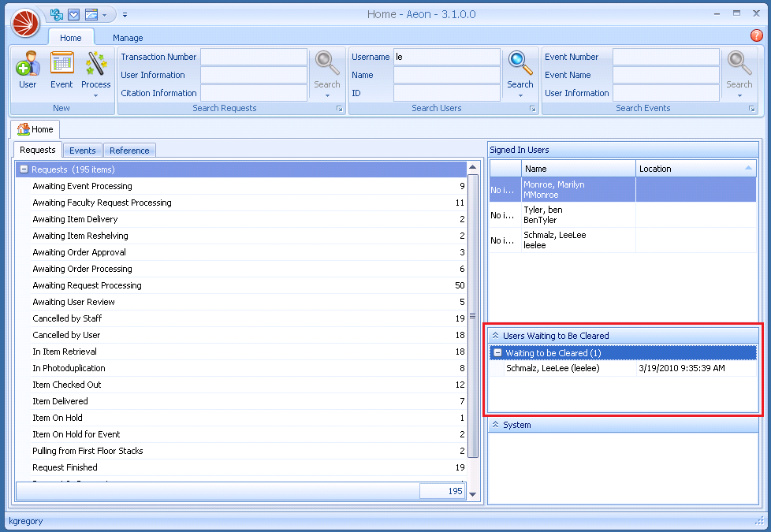771x532 pixels.
Task: Click the Process wand icon
Action: coord(96,65)
